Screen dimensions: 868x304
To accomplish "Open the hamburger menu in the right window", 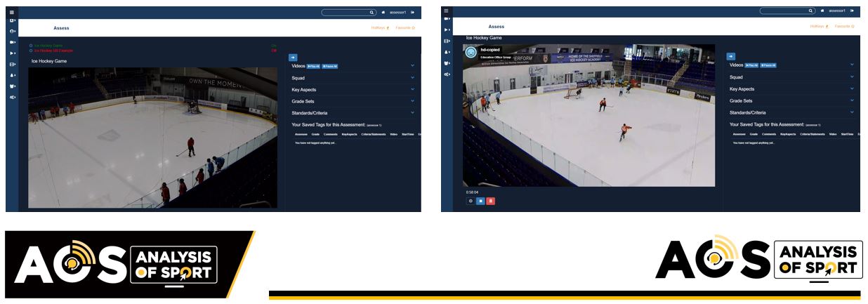I will pos(447,10).
